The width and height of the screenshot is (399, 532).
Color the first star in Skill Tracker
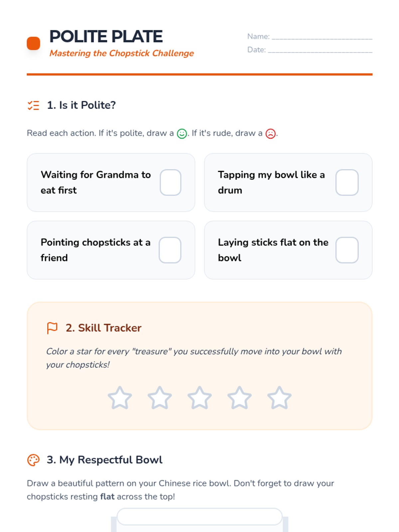(120, 398)
